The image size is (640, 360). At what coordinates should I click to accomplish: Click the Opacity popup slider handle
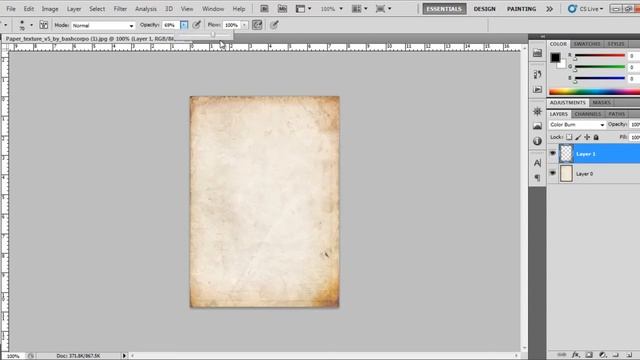point(213,35)
